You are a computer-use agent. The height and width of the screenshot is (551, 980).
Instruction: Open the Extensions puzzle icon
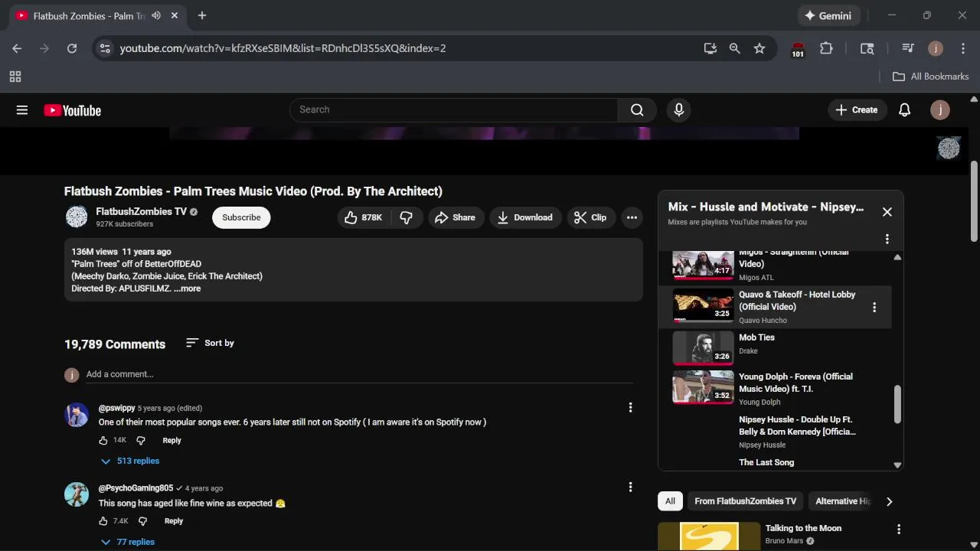point(826,48)
